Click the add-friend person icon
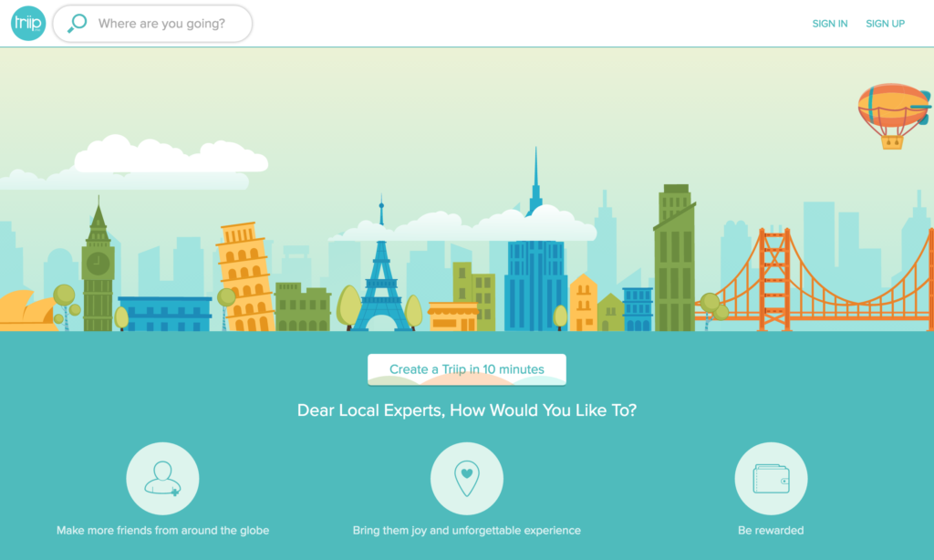 [x=162, y=479]
